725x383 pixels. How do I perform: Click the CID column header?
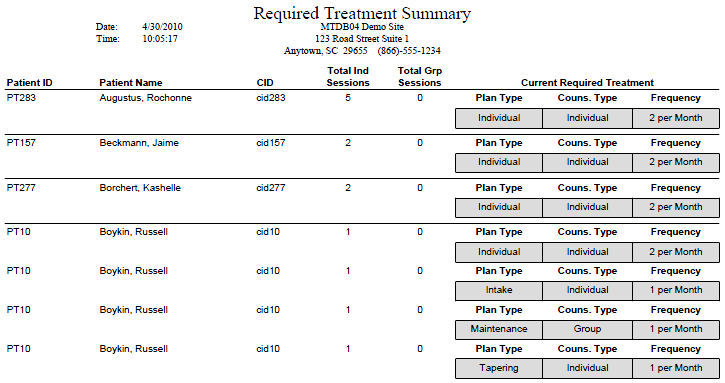pyautogui.click(x=265, y=83)
